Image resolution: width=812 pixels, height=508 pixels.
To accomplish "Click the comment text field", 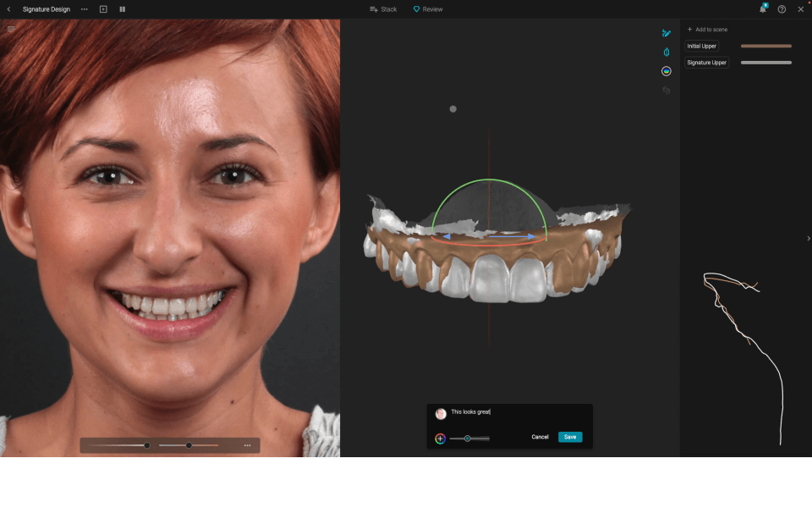I will point(516,412).
